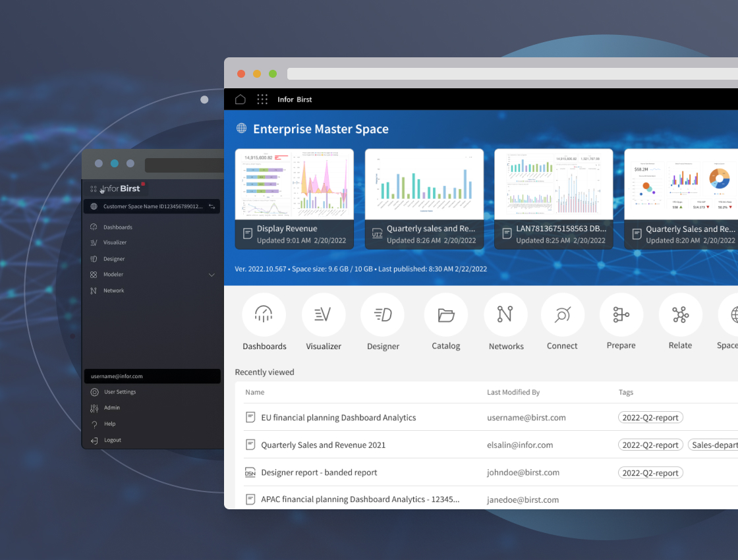This screenshot has height=560, width=738.
Task: Click the Name column header
Action: pyautogui.click(x=254, y=392)
